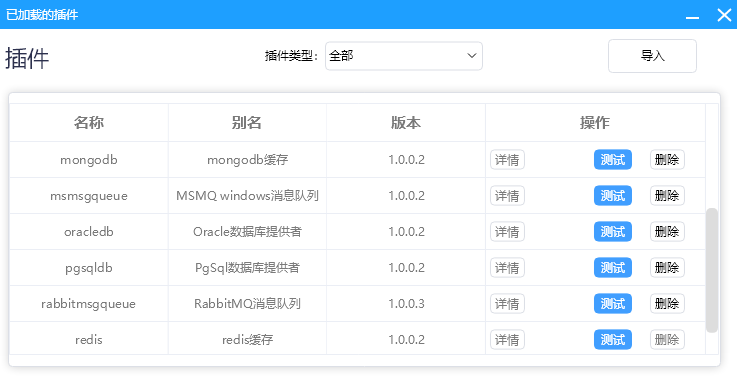Click 测试 in the msmsgqueue row

(613, 196)
